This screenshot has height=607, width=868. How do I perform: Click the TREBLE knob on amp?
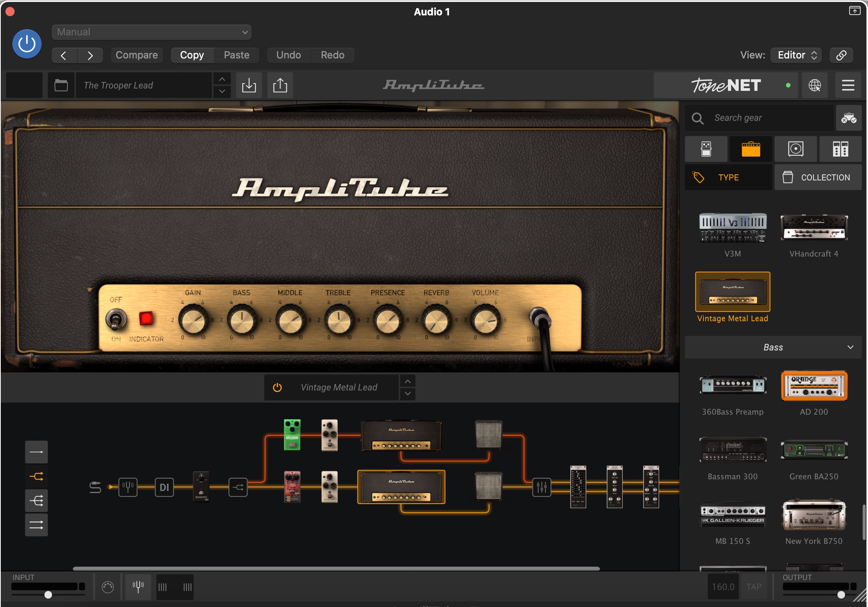pos(339,320)
